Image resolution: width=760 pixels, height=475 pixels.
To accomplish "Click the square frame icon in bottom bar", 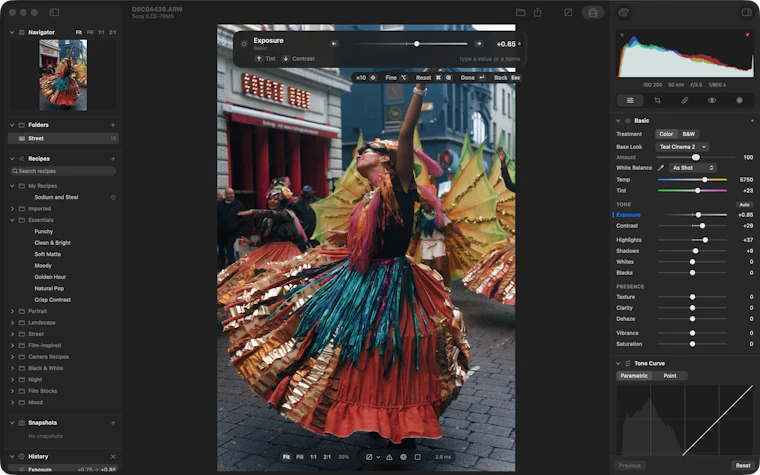I will click(x=418, y=457).
